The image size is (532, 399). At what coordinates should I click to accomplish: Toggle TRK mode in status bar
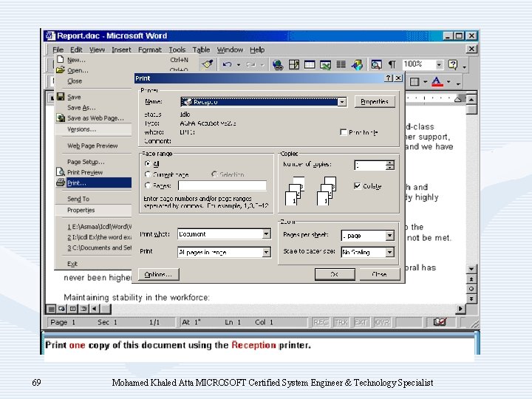(341, 322)
